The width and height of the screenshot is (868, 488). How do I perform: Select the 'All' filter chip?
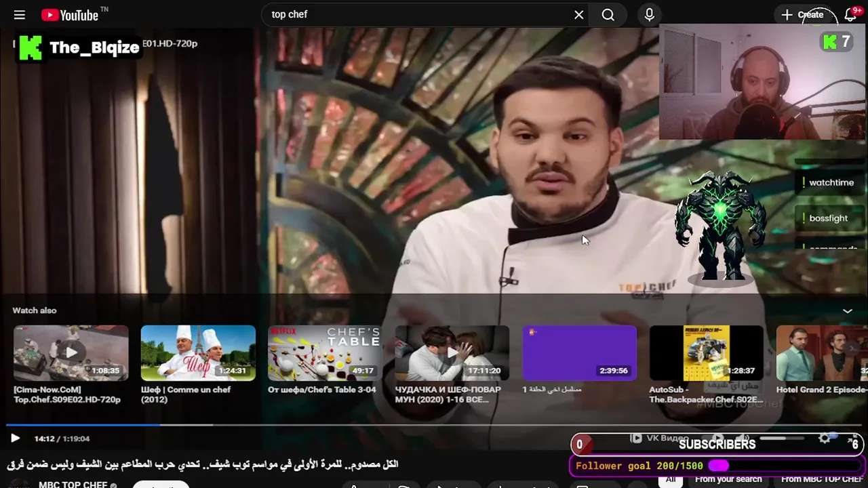[x=671, y=479]
